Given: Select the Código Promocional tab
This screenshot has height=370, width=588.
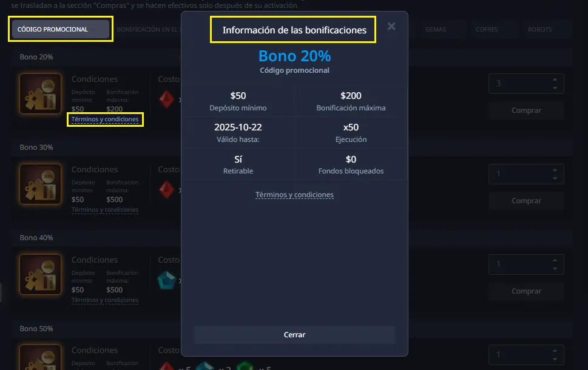Looking at the screenshot, I should pos(60,29).
